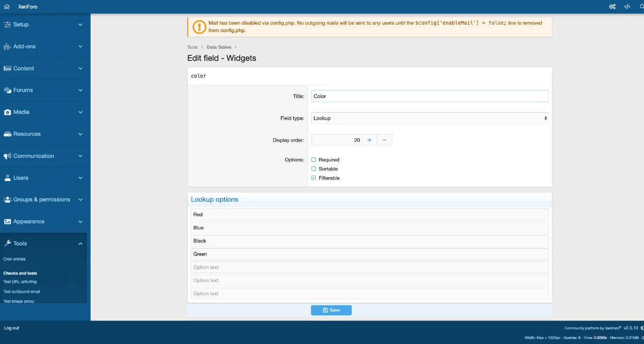Select Test outbound email in sidebar
This screenshot has height=344, width=644.
(x=22, y=292)
